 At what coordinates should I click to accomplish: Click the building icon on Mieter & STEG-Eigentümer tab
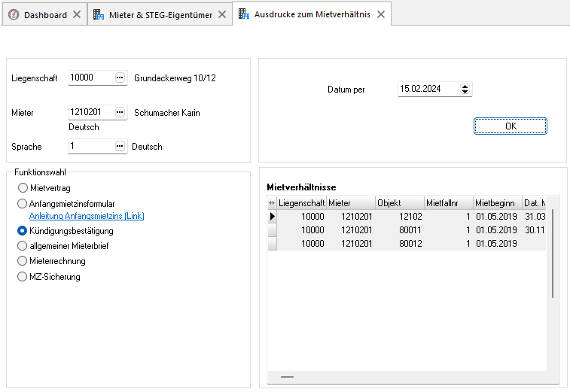[99, 14]
